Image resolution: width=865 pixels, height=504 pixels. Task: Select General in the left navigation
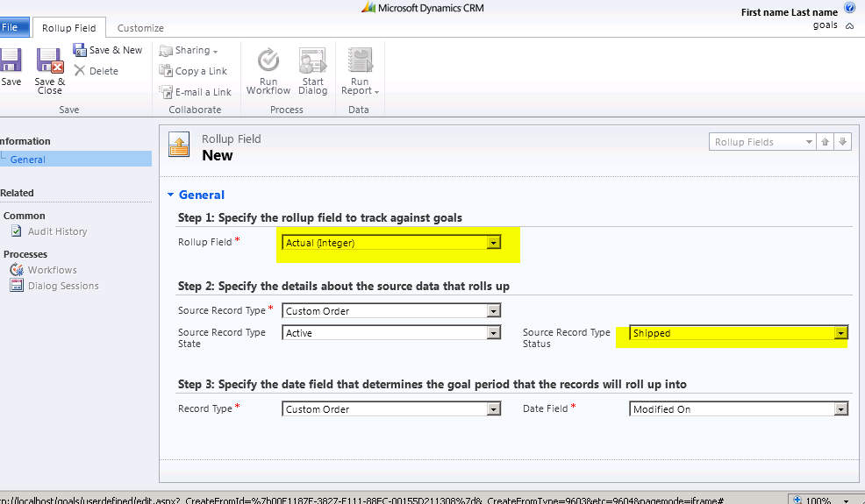coord(75,160)
